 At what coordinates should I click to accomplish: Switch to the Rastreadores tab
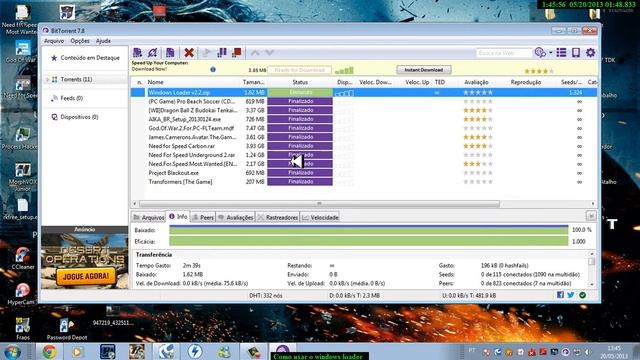click(278, 217)
